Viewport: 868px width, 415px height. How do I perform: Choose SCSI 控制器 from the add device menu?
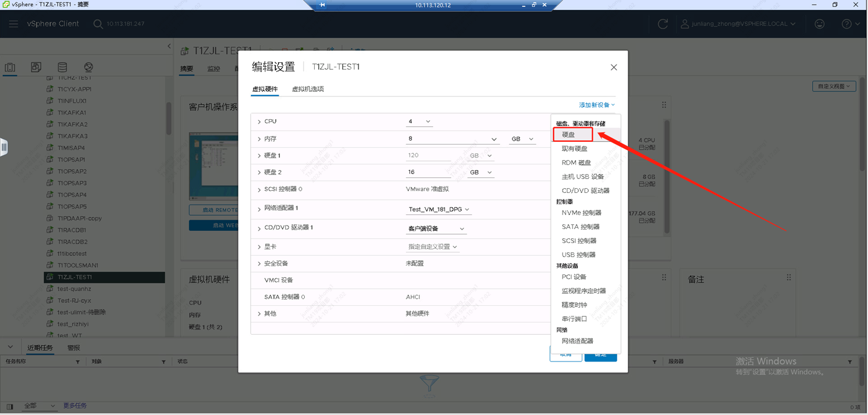click(579, 241)
